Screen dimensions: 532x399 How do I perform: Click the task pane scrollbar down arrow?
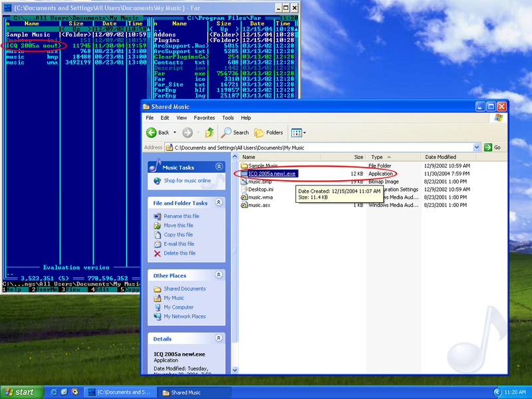(235, 370)
